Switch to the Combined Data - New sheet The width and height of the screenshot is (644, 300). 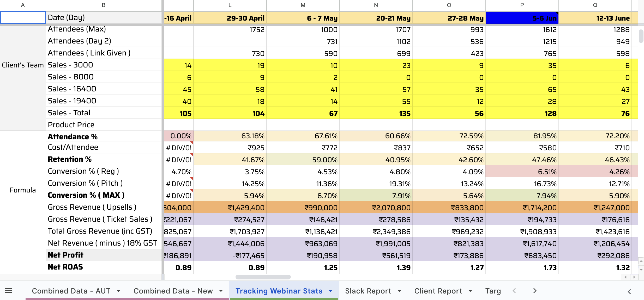[x=173, y=291]
